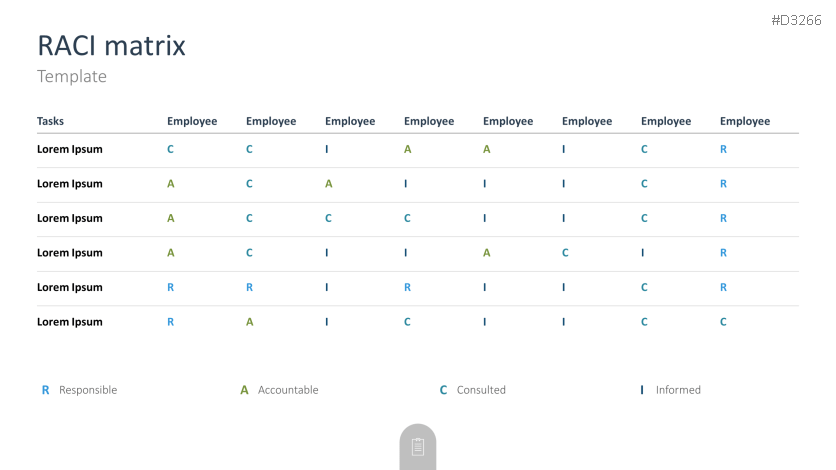Click the blue R legend marker beside Responsible

(x=45, y=390)
